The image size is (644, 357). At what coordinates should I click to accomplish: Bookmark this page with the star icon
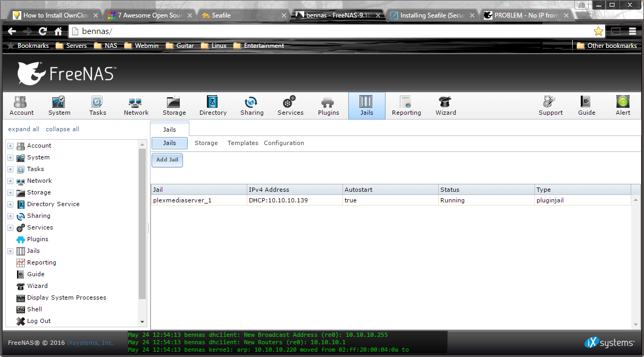[598, 31]
